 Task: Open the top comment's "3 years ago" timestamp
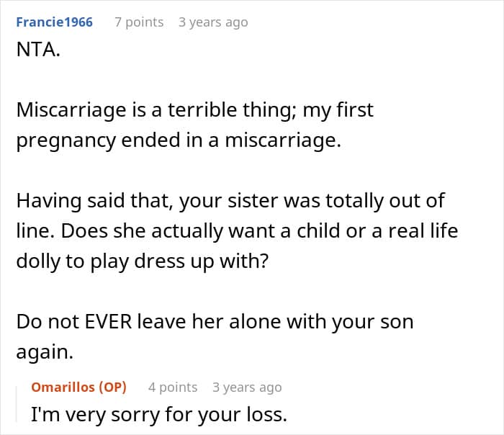pyautogui.click(x=212, y=22)
